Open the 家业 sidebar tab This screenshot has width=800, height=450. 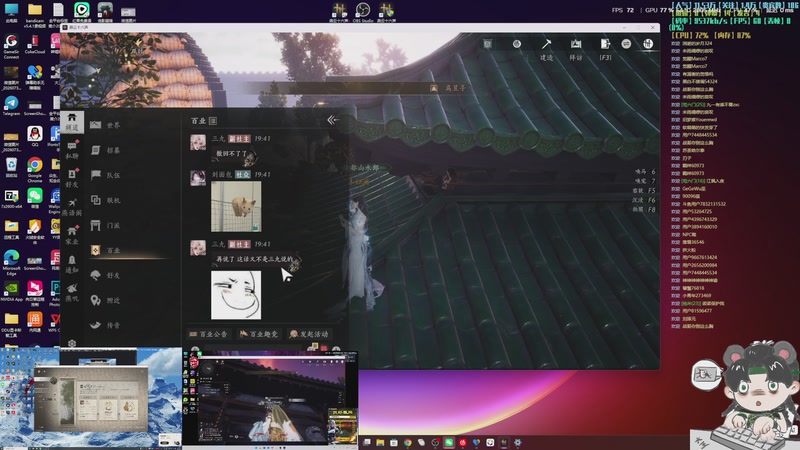[x=72, y=236]
